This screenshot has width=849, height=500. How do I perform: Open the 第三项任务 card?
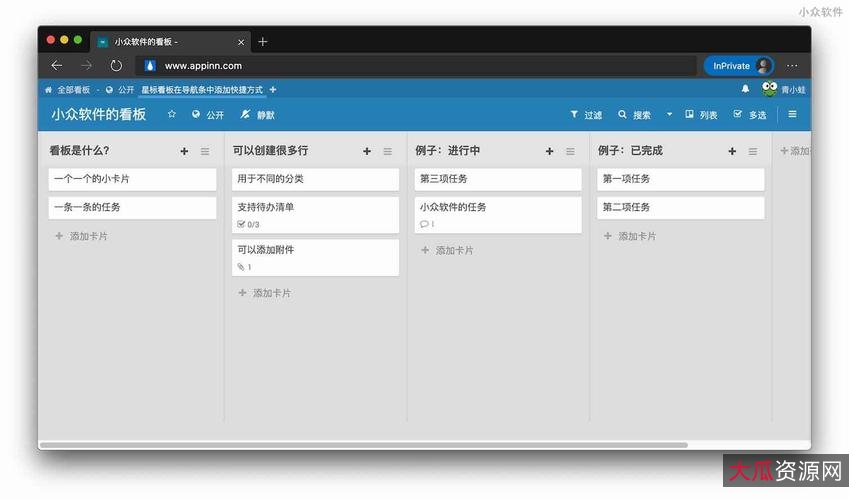click(x=498, y=179)
